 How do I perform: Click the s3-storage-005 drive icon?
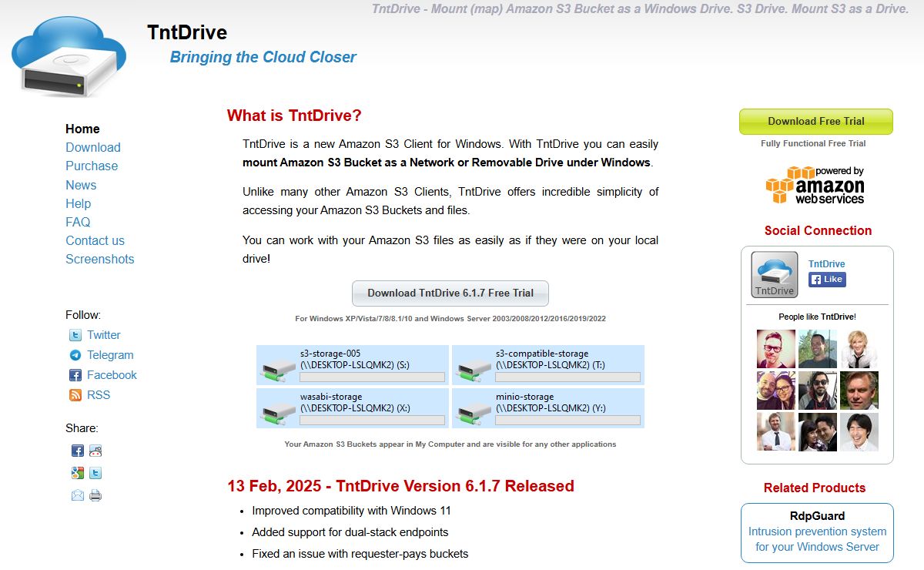point(278,369)
